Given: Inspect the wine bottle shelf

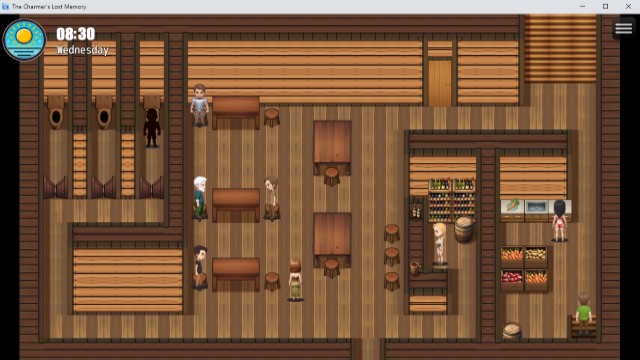Looking at the screenshot, I should point(452,200).
